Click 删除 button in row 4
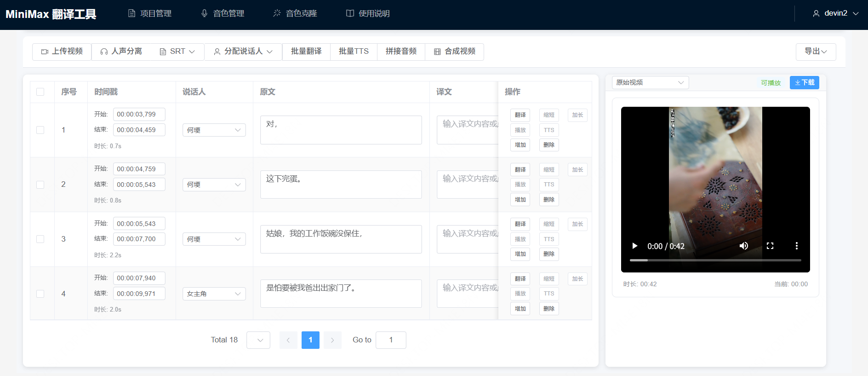This screenshot has width=868, height=376. 549,309
